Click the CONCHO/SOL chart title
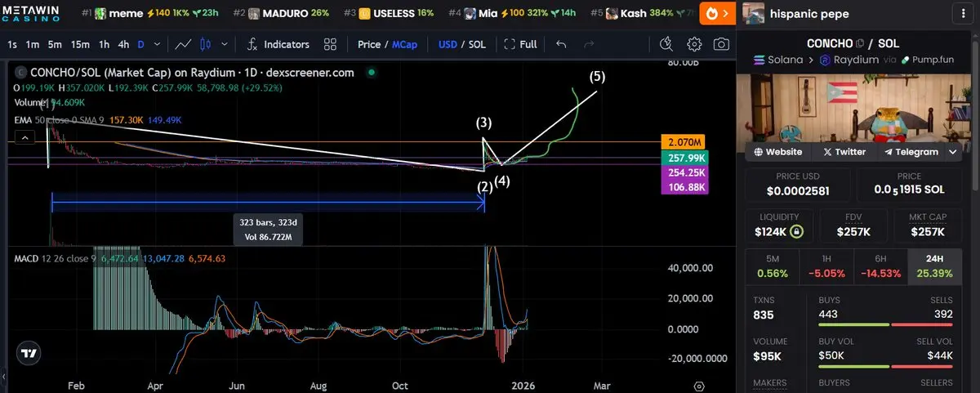Viewport: 980px width, 393px height. 192,73
